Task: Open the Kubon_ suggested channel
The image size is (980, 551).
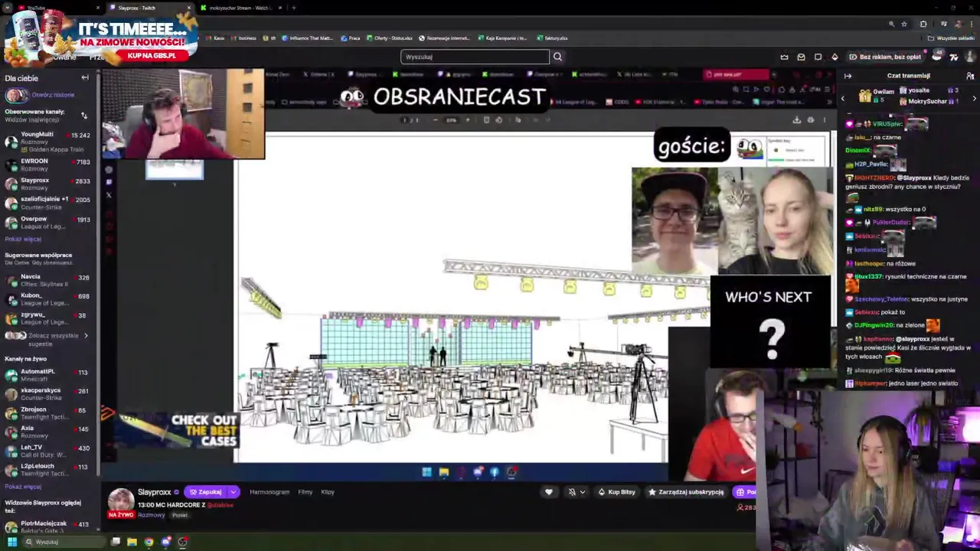Action: (x=48, y=299)
